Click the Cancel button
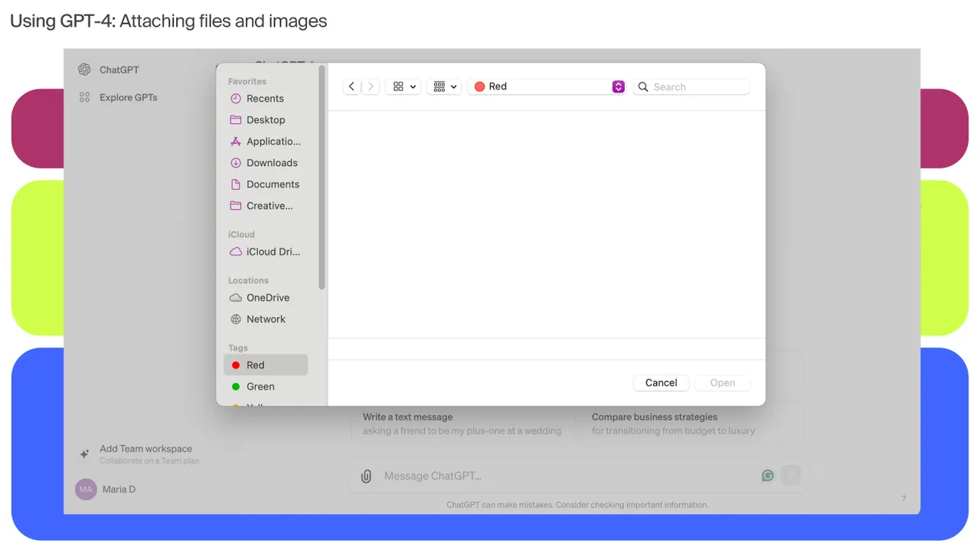This screenshot has height=550, width=980. click(661, 382)
